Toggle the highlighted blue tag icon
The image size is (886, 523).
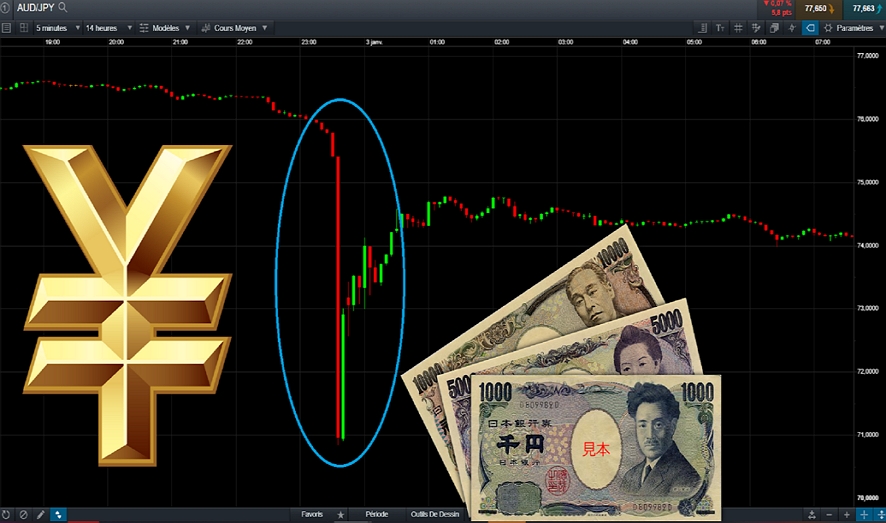pos(810,28)
